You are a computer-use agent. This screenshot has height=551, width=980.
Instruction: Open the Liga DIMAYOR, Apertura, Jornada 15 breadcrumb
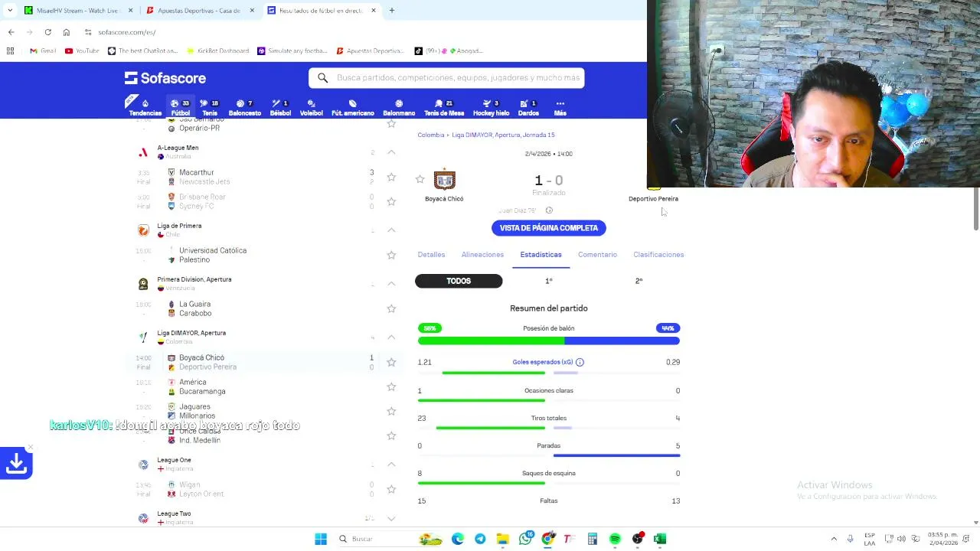pos(503,135)
